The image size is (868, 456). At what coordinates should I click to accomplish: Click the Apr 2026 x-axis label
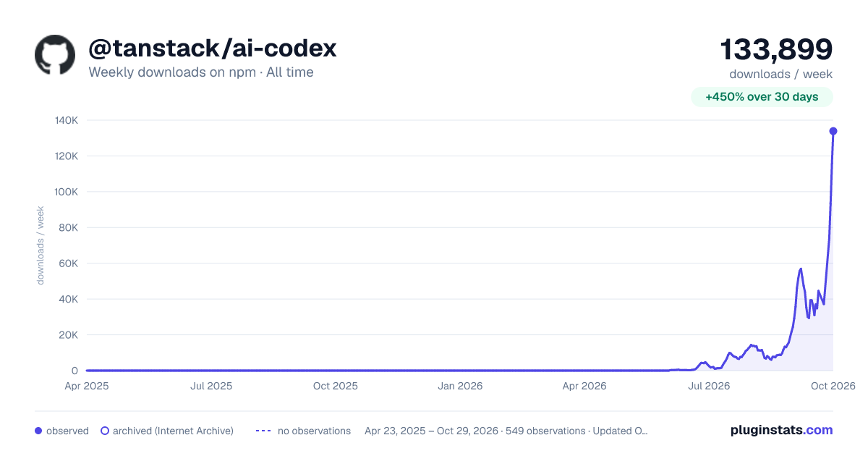tap(584, 386)
